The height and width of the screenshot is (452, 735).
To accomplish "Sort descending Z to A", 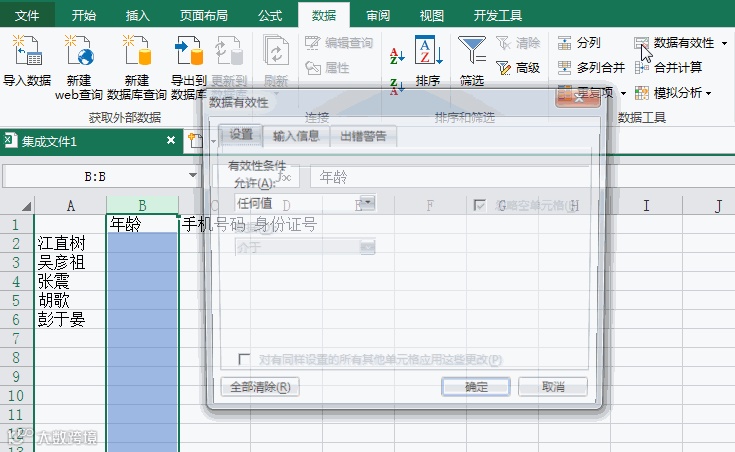I will coord(397,86).
